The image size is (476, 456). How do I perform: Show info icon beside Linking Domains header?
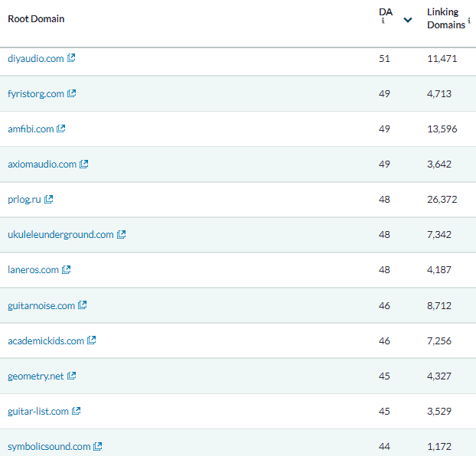click(469, 21)
